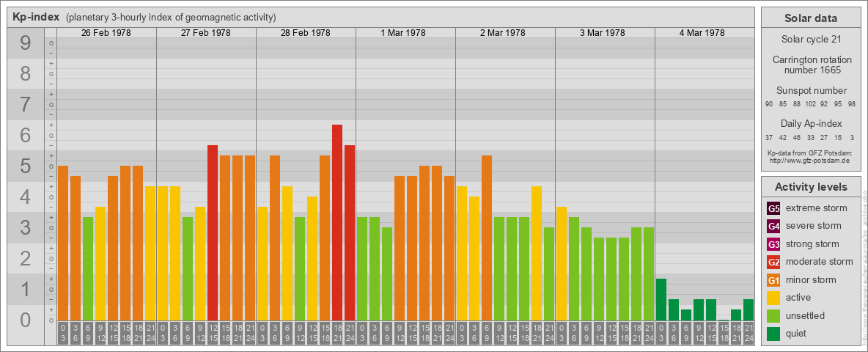Click the large 9 on the Kp axis
This screenshot has height=352, width=868.
26,43
